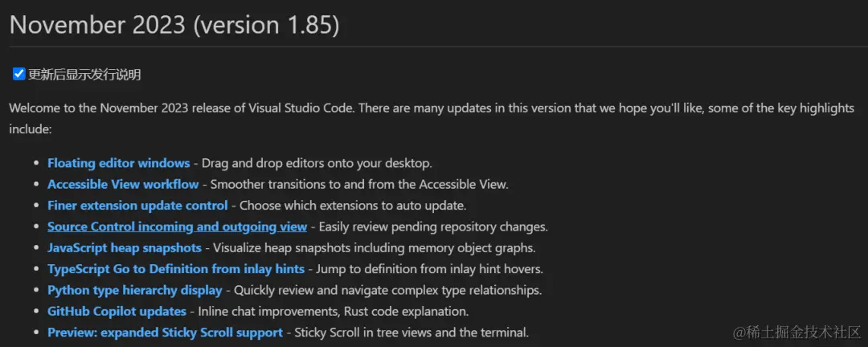Open TypeScript Go to Definition from inlay hints
This screenshot has height=347, width=868.
(x=175, y=269)
